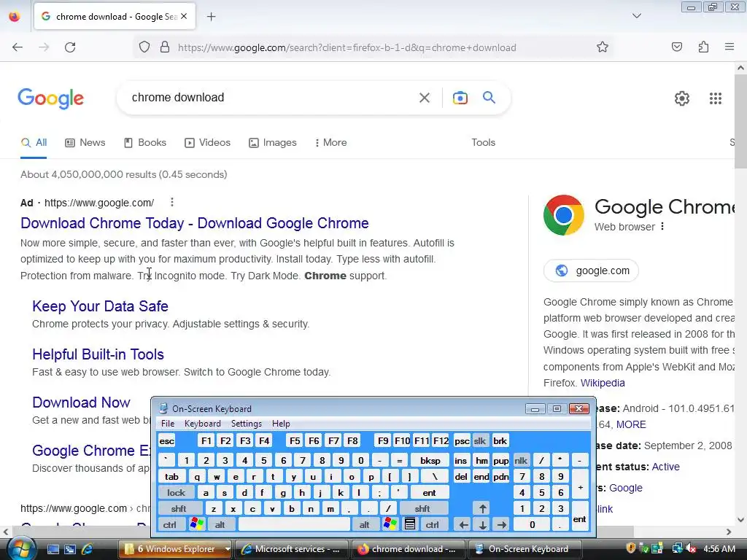Open the Web browser more options dots
Viewport: 747px width, 560px height.
pyautogui.click(x=662, y=227)
